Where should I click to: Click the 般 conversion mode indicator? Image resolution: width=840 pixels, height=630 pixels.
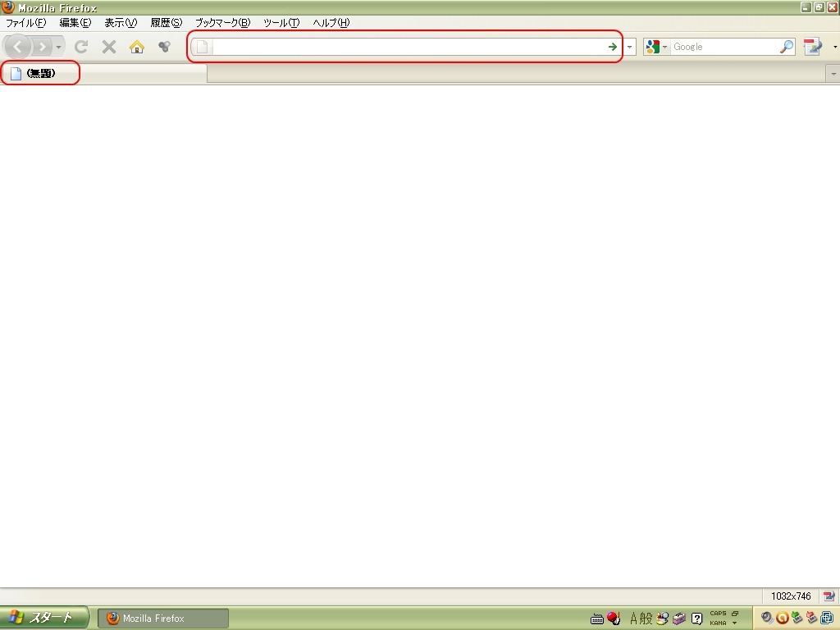(646, 619)
